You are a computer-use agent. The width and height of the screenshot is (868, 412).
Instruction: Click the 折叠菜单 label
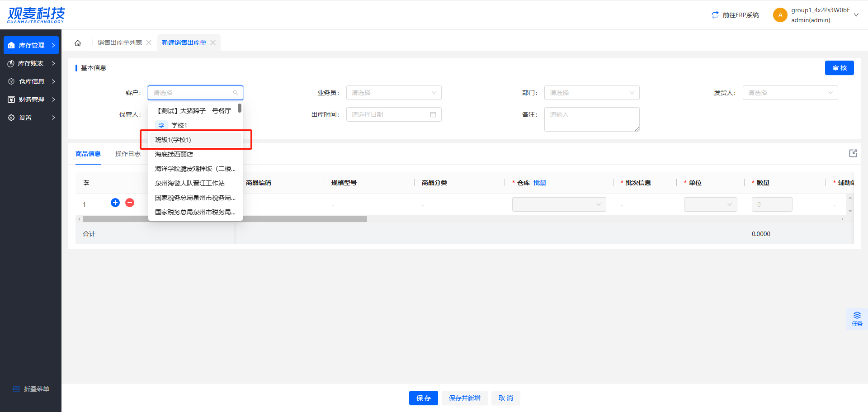tap(37, 389)
